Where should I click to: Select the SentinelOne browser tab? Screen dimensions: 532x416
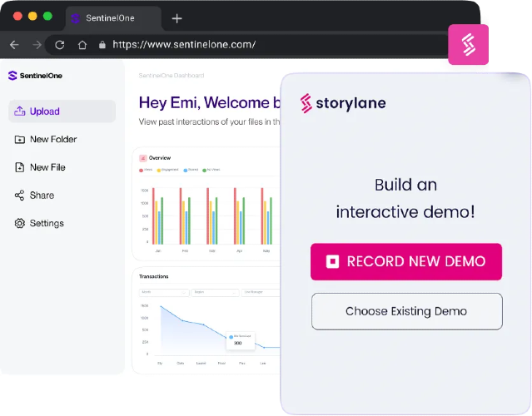point(113,18)
